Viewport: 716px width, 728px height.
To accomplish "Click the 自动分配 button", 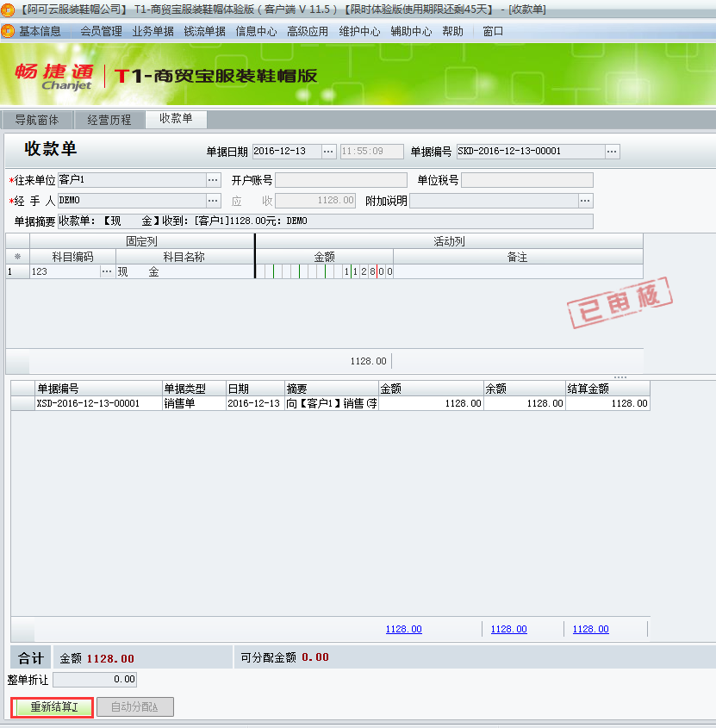I will tap(134, 706).
